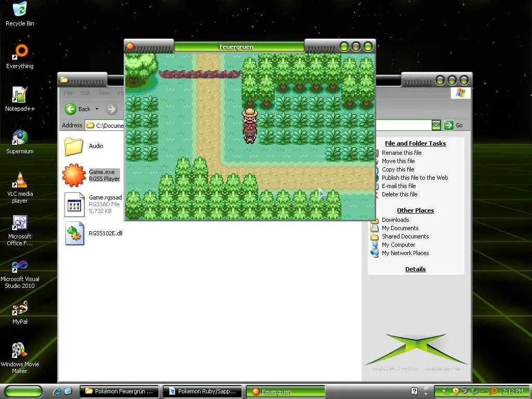
Task: Launch the Everything search shortcut
Action: [20, 56]
